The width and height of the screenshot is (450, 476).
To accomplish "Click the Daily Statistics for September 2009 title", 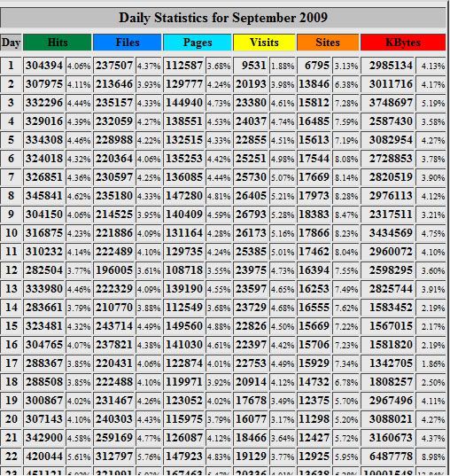I will click(223, 18).
